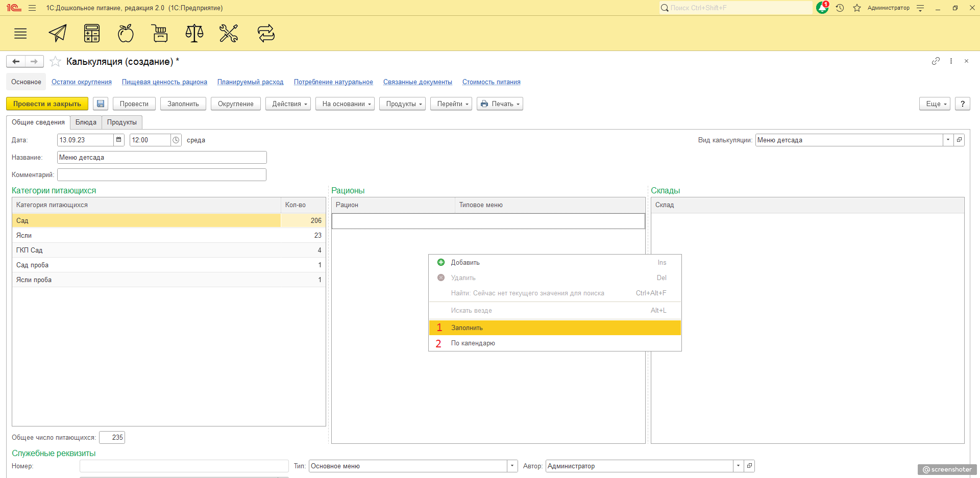Open the Печать dropdown menu
The height and width of the screenshot is (478, 980).
pos(500,104)
